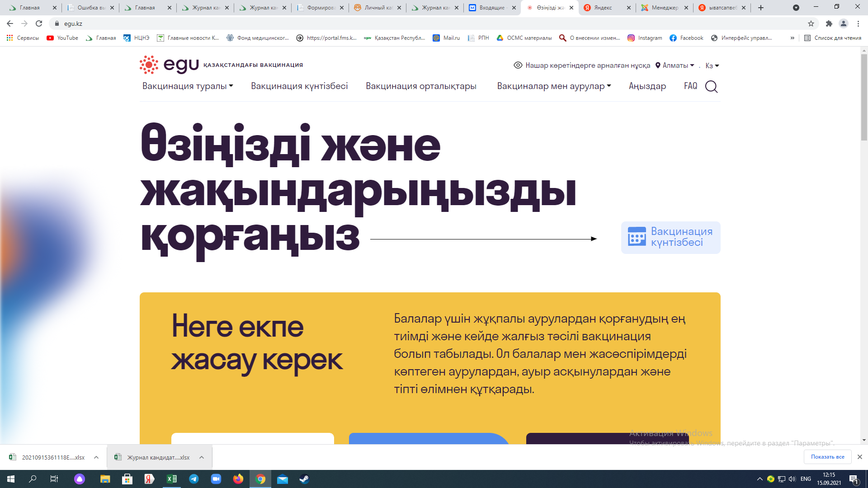Viewport: 868px width, 488px height.
Task: Open the Mail.ru bookmark
Action: click(x=446, y=38)
